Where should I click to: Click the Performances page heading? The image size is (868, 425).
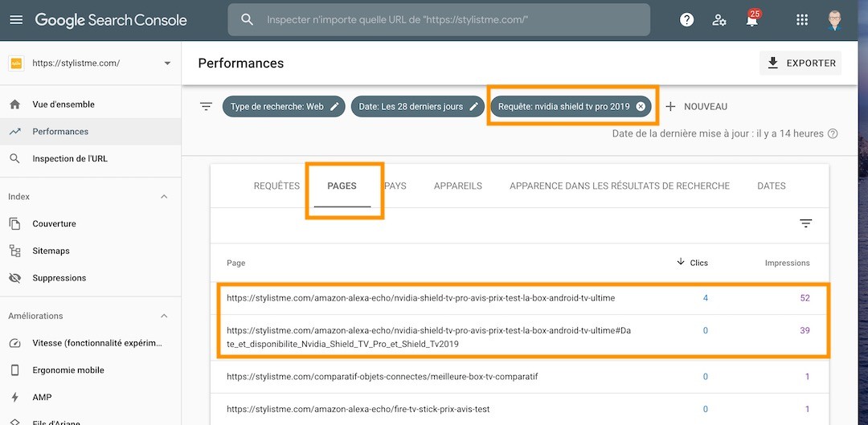(241, 63)
